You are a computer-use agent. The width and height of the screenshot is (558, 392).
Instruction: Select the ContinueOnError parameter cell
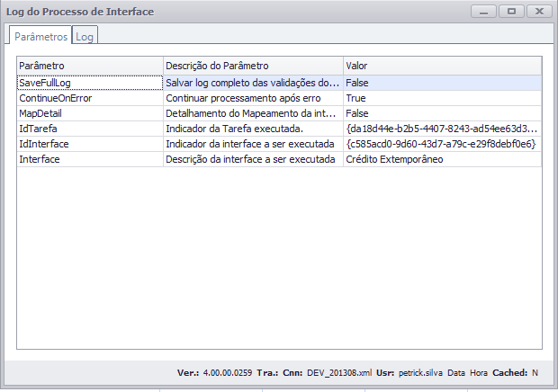[x=90, y=98]
